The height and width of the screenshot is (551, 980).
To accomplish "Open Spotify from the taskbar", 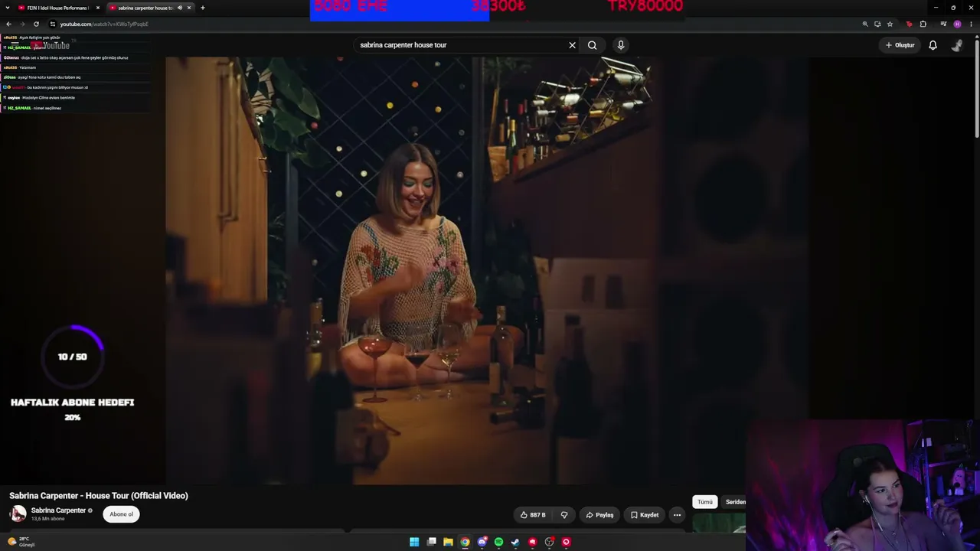I will click(498, 542).
